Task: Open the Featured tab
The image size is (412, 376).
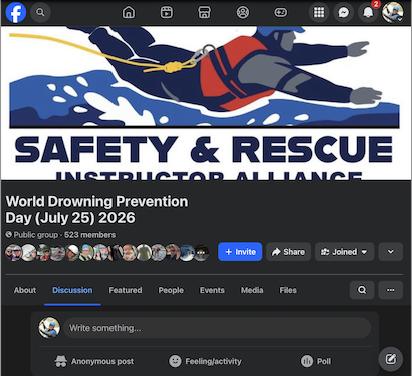Action: (x=125, y=290)
